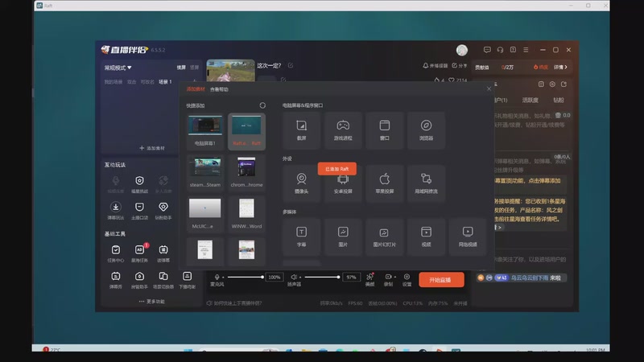The image size is (644, 362).
Task: Select the 截屏 screen capture source
Action: (x=301, y=130)
